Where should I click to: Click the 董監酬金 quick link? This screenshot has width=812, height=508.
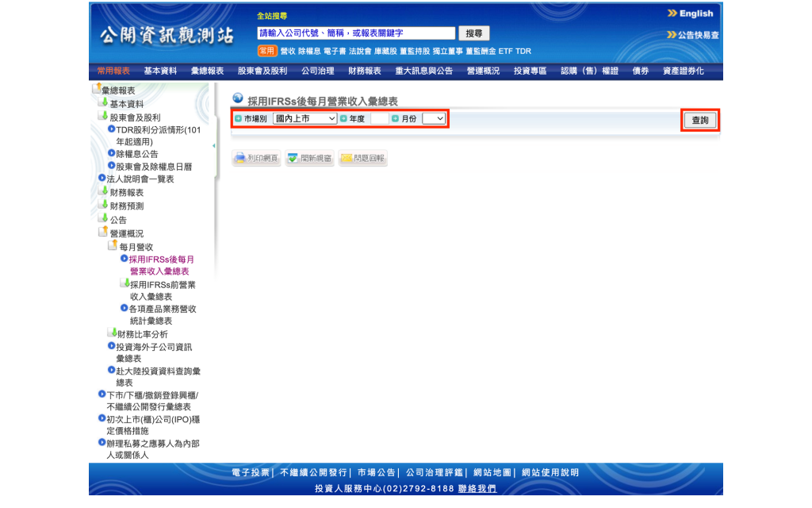tap(481, 52)
